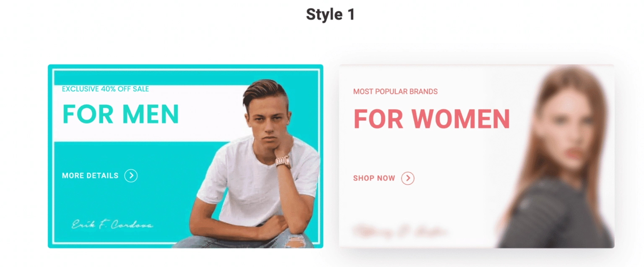Click the Style 1 heading
This screenshot has height=267, width=644.
click(x=330, y=15)
